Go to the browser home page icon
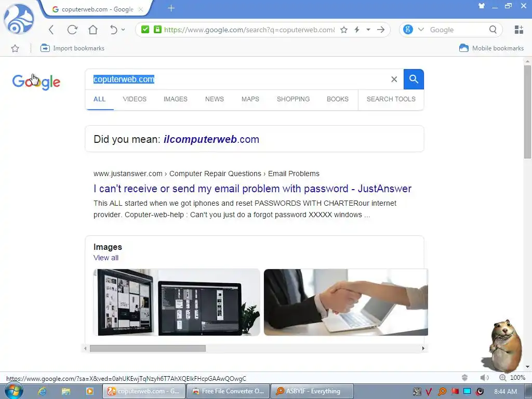This screenshot has width=532, height=399. [93, 30]
